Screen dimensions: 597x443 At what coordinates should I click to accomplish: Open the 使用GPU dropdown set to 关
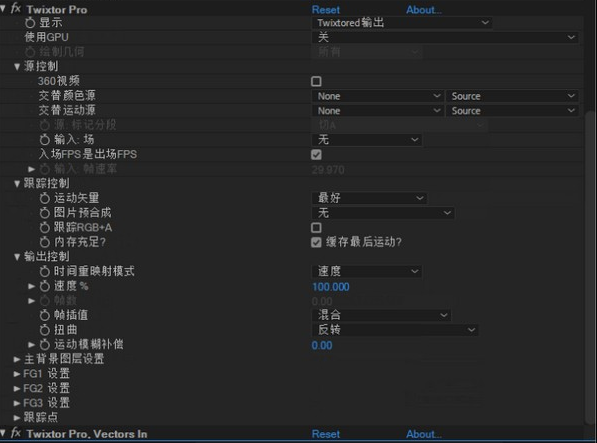coord(445,37)
